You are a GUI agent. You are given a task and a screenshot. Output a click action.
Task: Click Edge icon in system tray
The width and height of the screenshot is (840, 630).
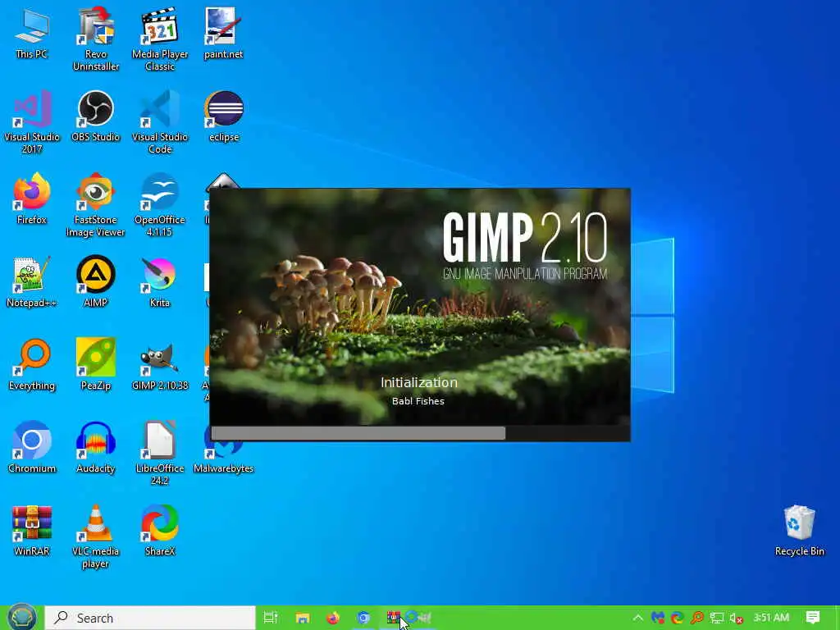(677, 618)
